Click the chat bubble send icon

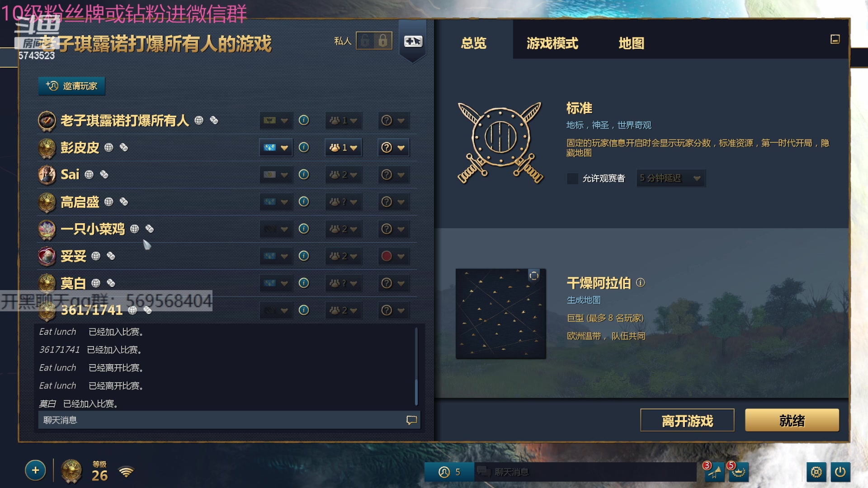point(411,420)
